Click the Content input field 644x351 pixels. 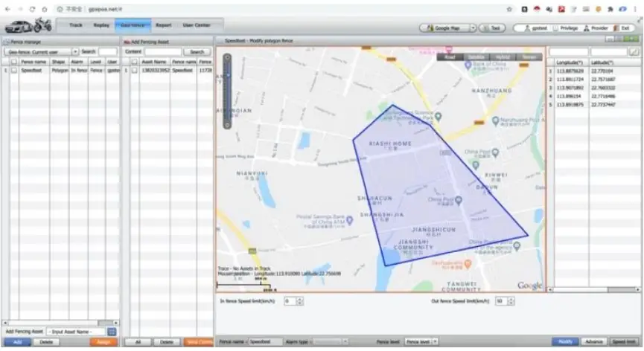coord(163,51)
